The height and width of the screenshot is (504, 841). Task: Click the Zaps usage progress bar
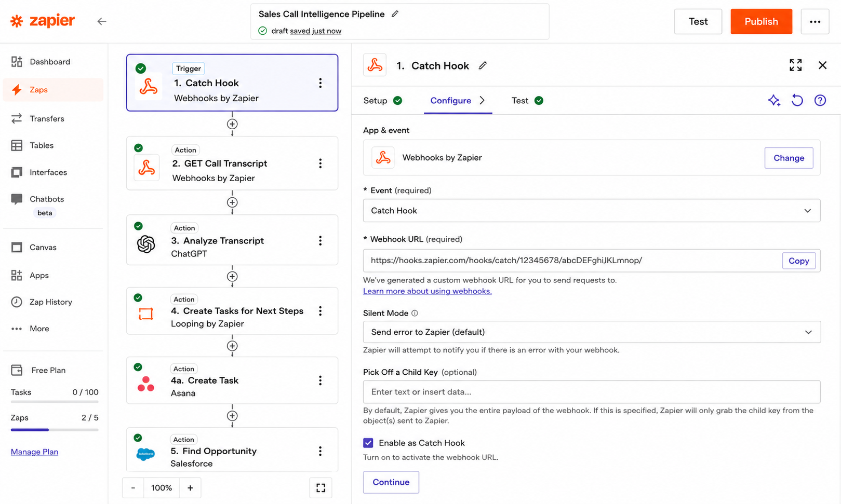[55, 430]
